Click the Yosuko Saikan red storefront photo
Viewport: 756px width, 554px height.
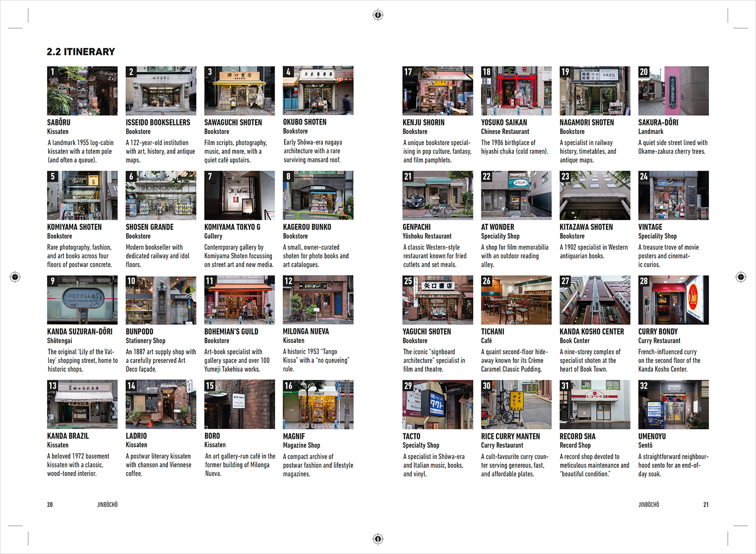coord(516,91)
